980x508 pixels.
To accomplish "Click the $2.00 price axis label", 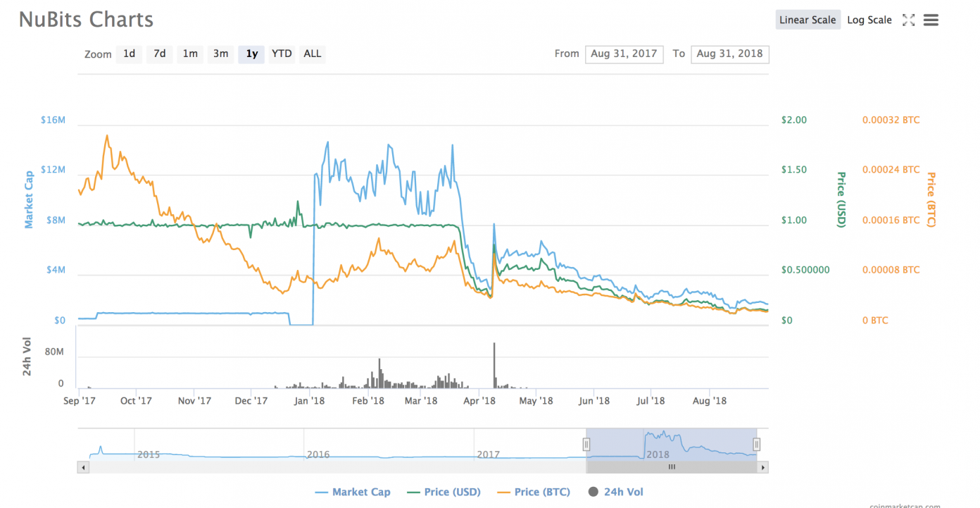I will point(794,120).
